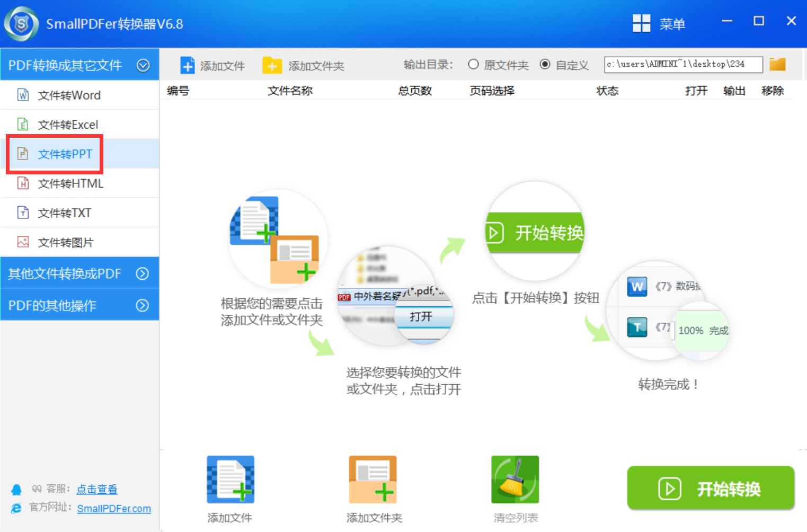
Task: Click the 开始转换 tutorial illustration circle
Action: point(535,232)
